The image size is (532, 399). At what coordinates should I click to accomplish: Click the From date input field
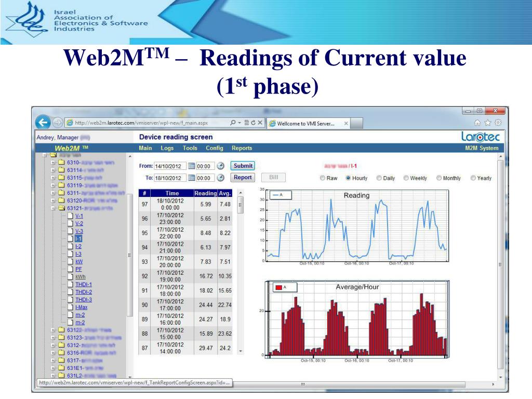pos(170,166)
